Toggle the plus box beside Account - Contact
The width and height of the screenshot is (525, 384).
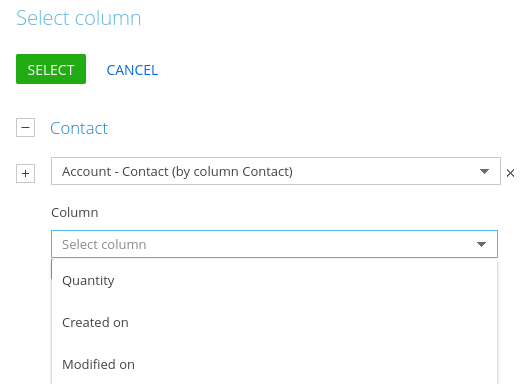click(x=25, y=173)
